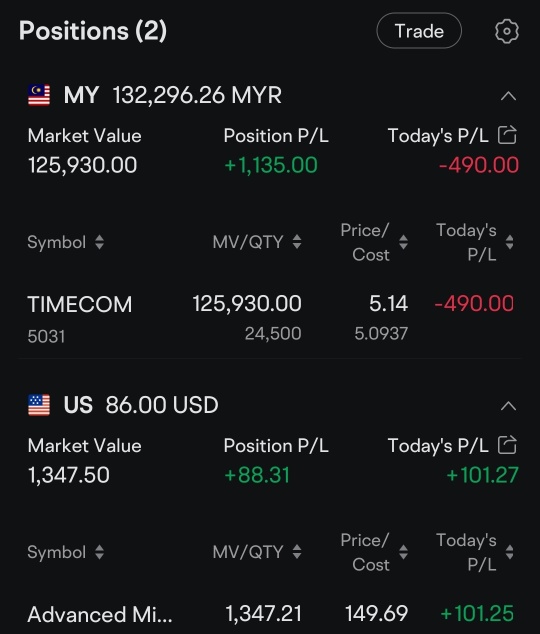Image resolution: width=540 pixels, height=634 pixels.
Task: Tap the United States flag icon
Action: tap(39, 405)
